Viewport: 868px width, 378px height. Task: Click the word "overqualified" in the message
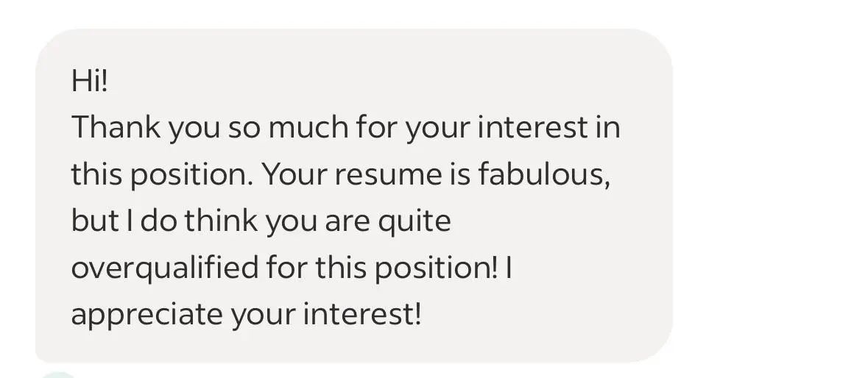click(165, 268)
